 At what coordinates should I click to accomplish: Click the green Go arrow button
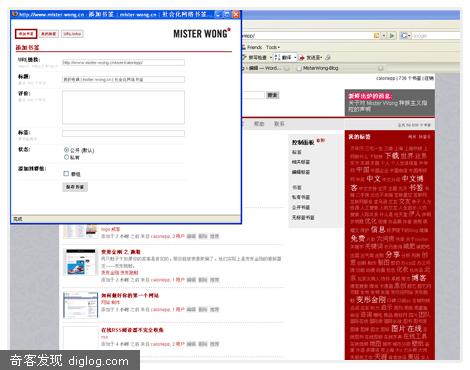tap(392, 35)
